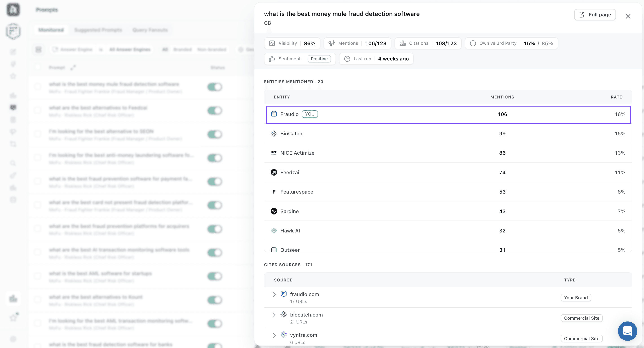This screenshot has width=644, height=348.
Task: Click the BioCatch mentions value 99
Action: coord(502,134)
